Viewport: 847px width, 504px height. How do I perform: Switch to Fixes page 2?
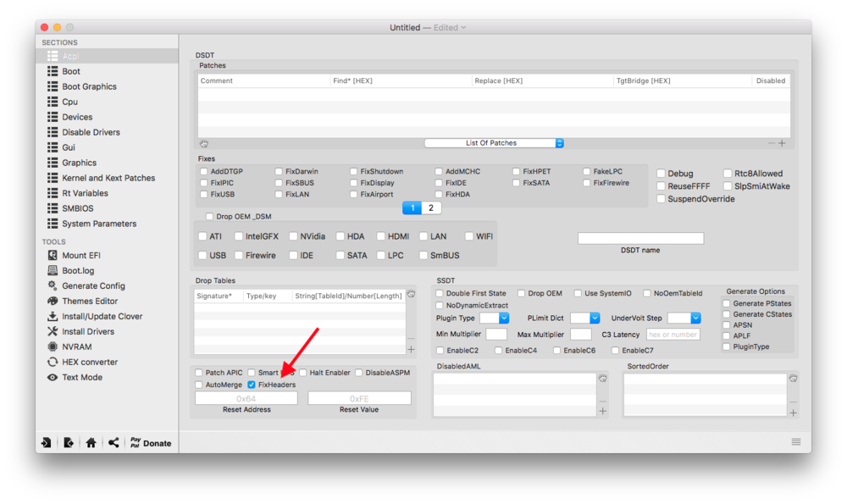[430, 208]
